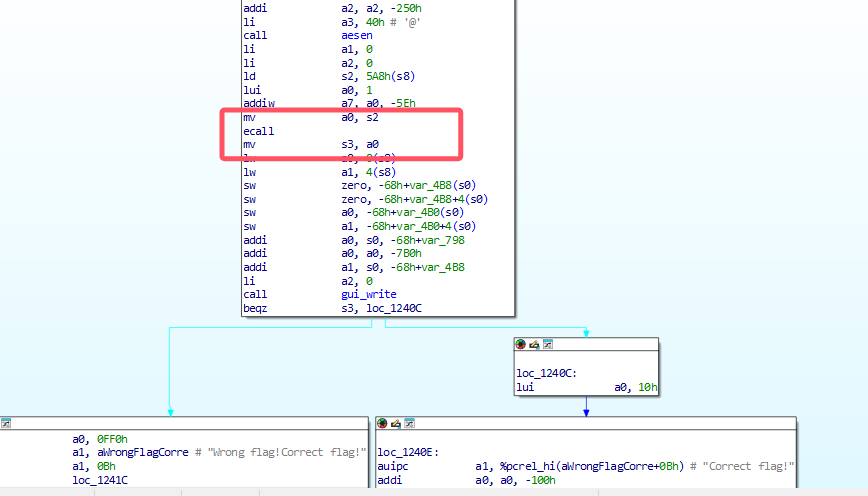Viewport: 868px width, 496px height.
Task: Select the 'mv a0, s2' instruction
Action: (311, 117)
